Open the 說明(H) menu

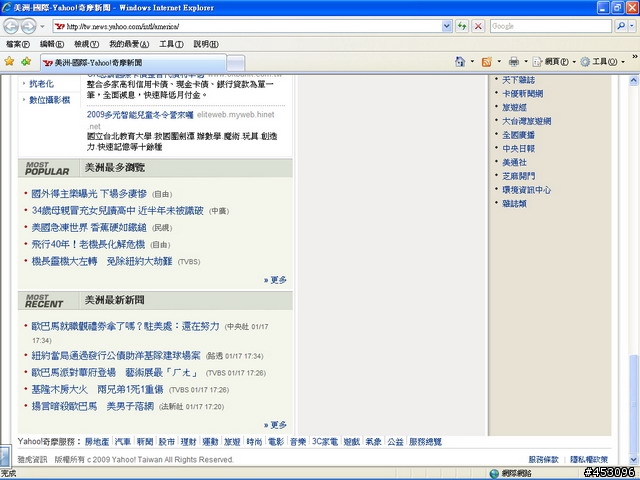tap(206, 44)
